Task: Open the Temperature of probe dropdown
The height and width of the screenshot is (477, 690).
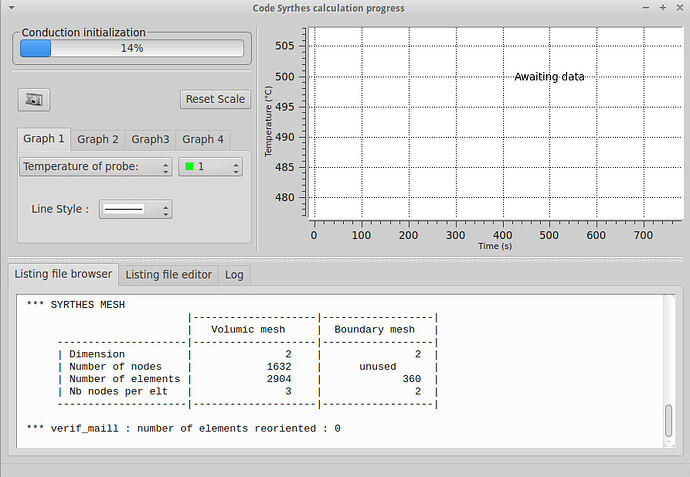Action: coord(95,167)
